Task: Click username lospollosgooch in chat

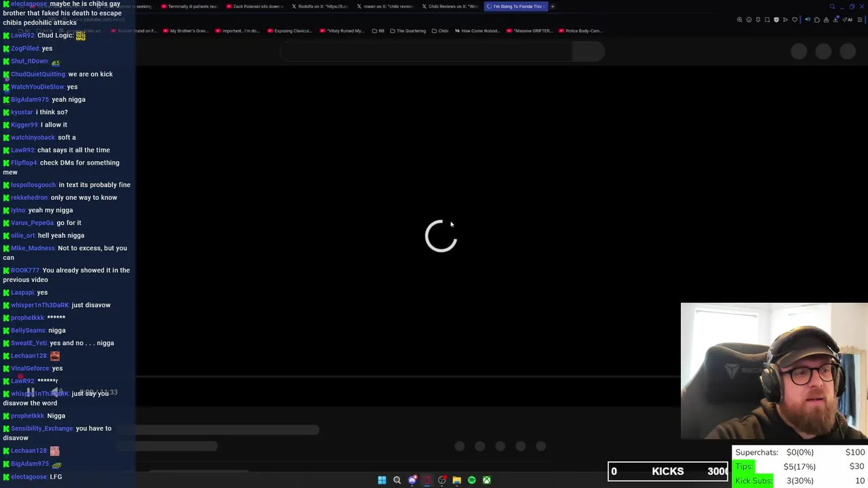Action: pos(33,185)
